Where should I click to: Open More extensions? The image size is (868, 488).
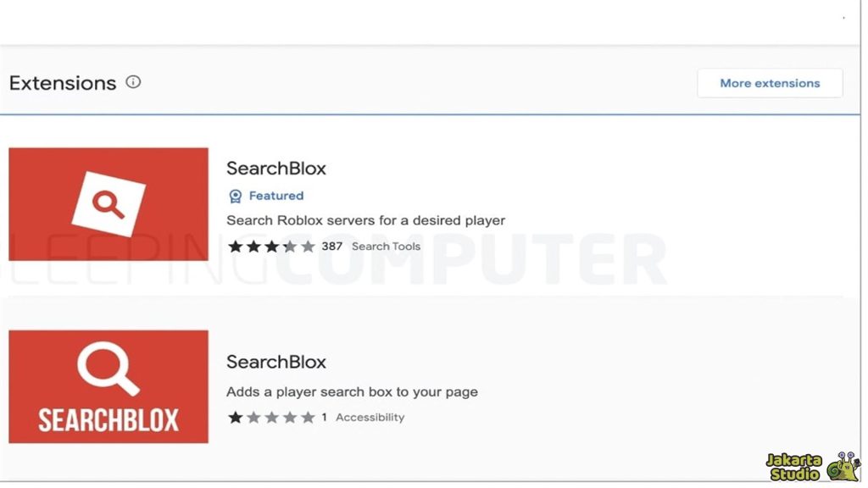(769, 83)
